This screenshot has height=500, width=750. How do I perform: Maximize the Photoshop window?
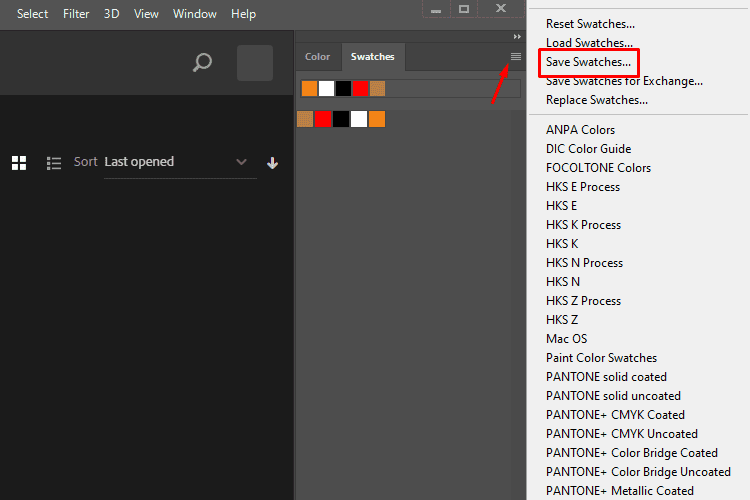463,9
